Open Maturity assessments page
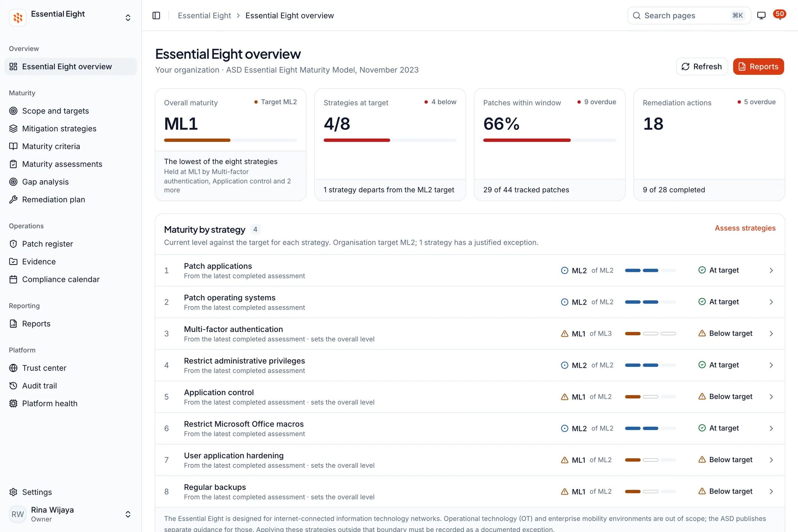Screen dimensions: 798x532 (70, 164)
